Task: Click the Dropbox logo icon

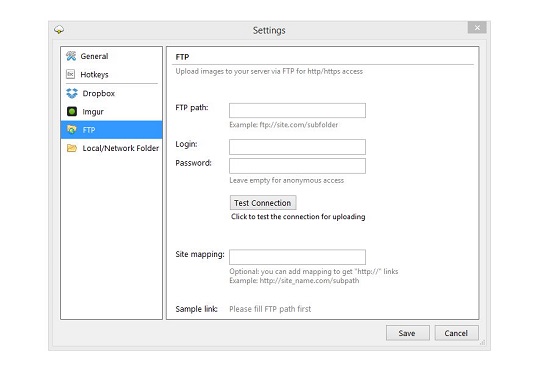Action: (72, 93)
